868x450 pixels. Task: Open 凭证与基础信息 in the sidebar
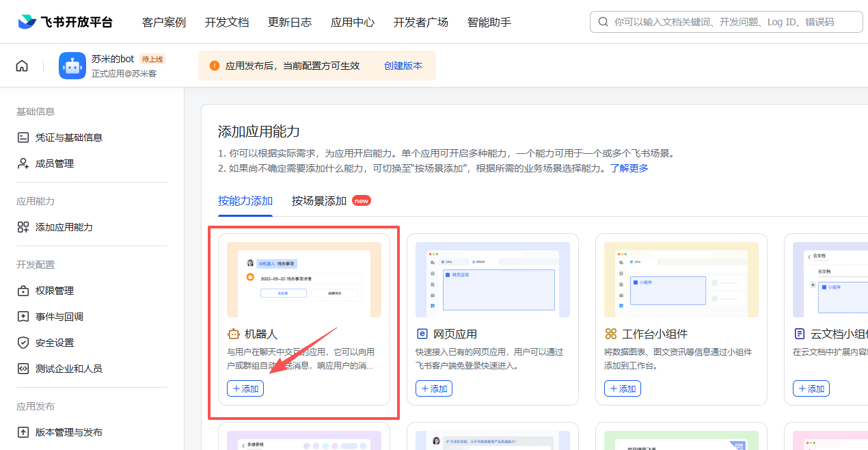(68, 137)
